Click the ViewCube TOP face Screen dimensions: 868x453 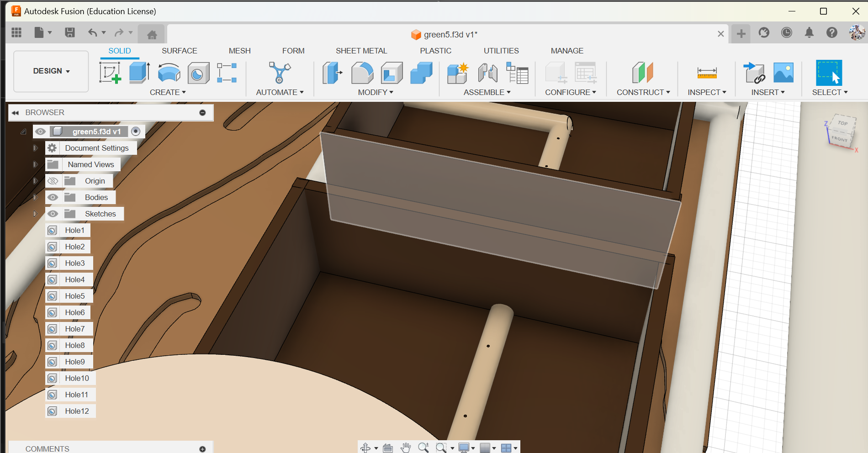[842, 123]
